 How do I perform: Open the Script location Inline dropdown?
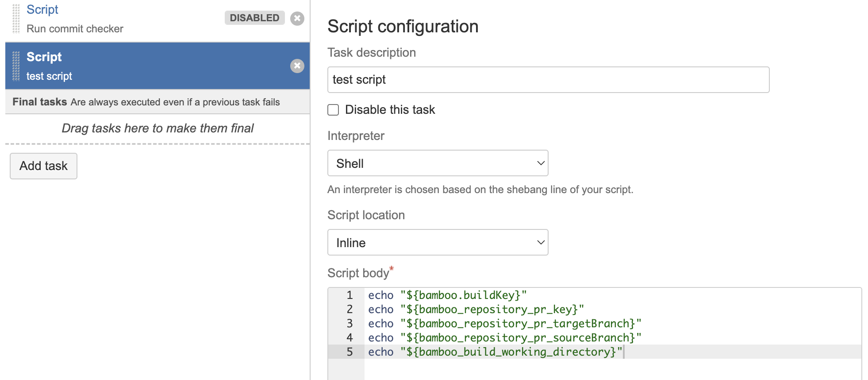point(438,242)
